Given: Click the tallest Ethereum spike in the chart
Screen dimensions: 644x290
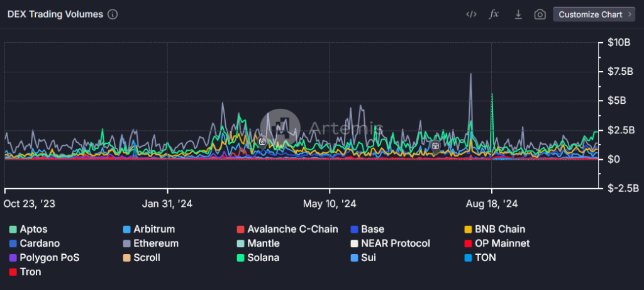Looking at the screenshot, I should coord(470,75).
